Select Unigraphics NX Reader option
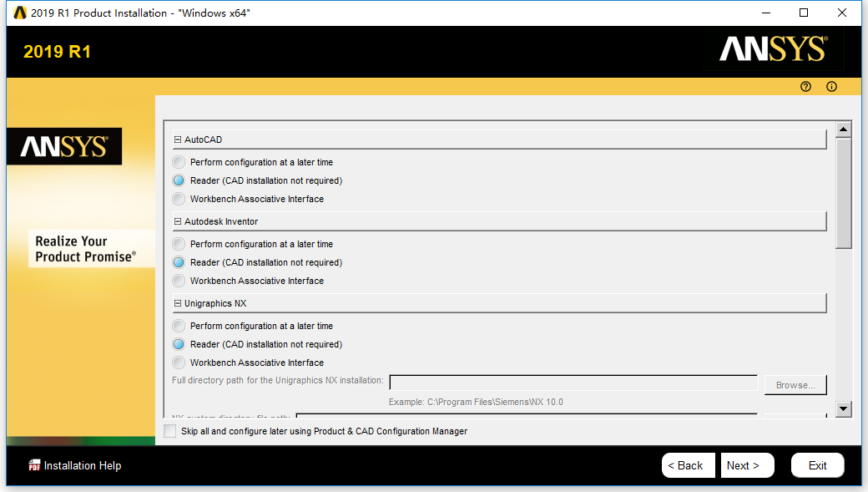The width and height of the screenshot is (868, 492). coord(179,344)
